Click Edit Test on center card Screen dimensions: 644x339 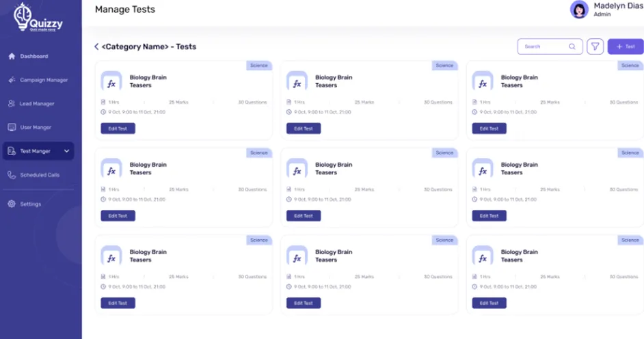tap(304, 216)
